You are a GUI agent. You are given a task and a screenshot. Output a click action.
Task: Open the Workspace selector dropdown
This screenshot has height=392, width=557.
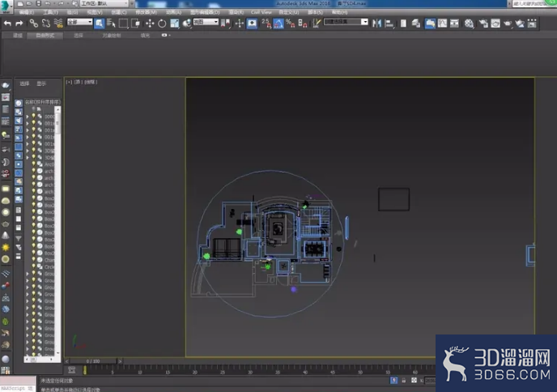[104, 3]
